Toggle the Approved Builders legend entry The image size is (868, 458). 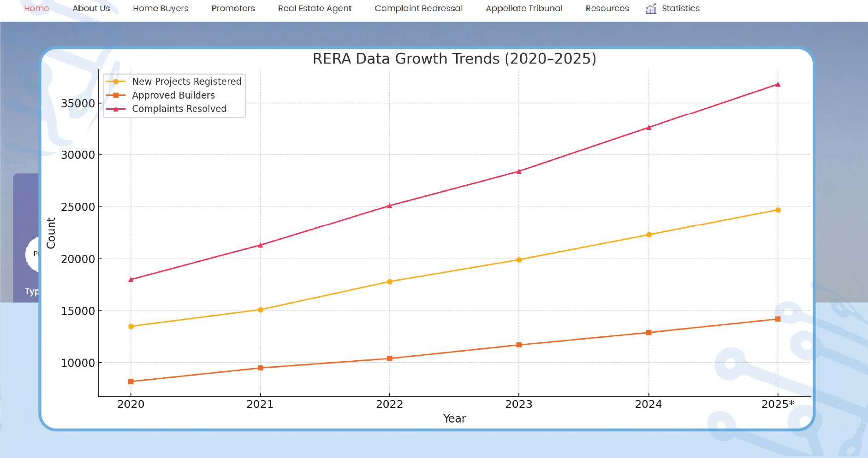[173, 95]
